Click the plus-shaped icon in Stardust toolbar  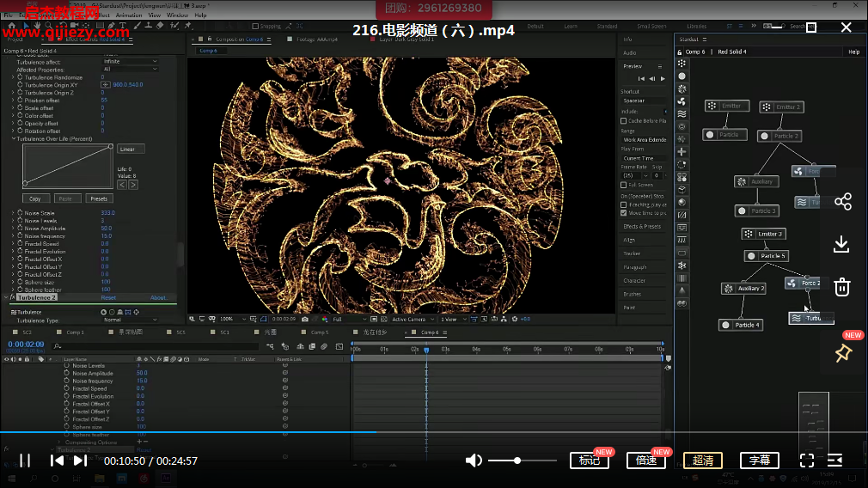[682, 151]
